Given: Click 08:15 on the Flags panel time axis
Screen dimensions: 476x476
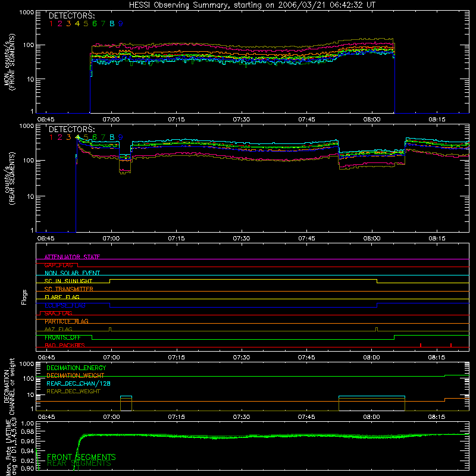Looking at the screenshot, I should click(437, 358).
